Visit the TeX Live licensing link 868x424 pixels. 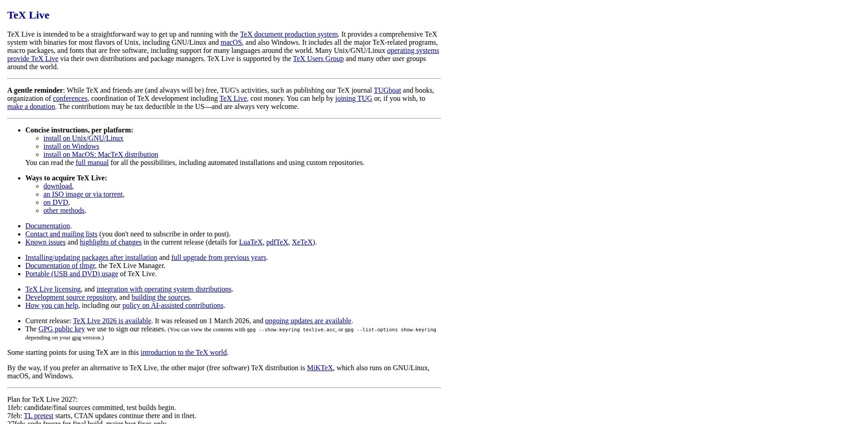point(53,289)
